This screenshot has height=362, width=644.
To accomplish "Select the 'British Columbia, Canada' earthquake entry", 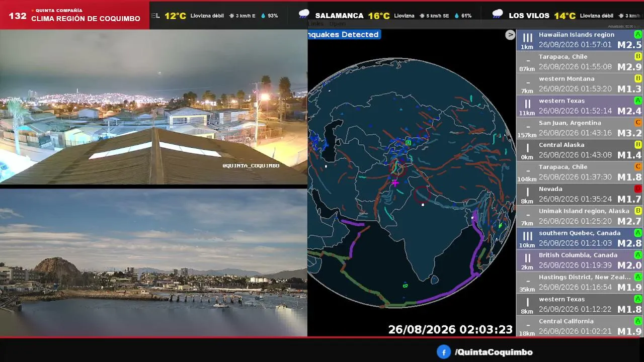I will [580, 260].
